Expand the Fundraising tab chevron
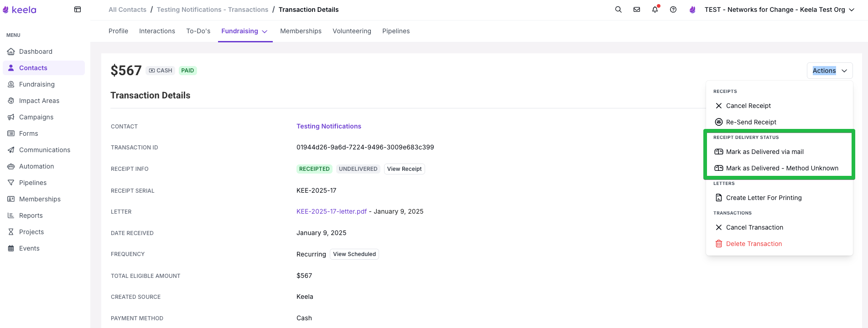 (265, 31)
